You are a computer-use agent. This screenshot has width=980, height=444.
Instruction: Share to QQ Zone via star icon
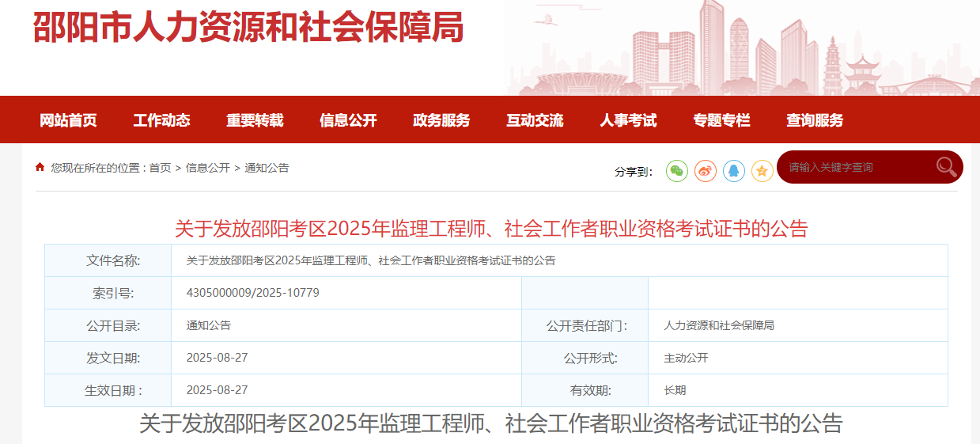762,170
